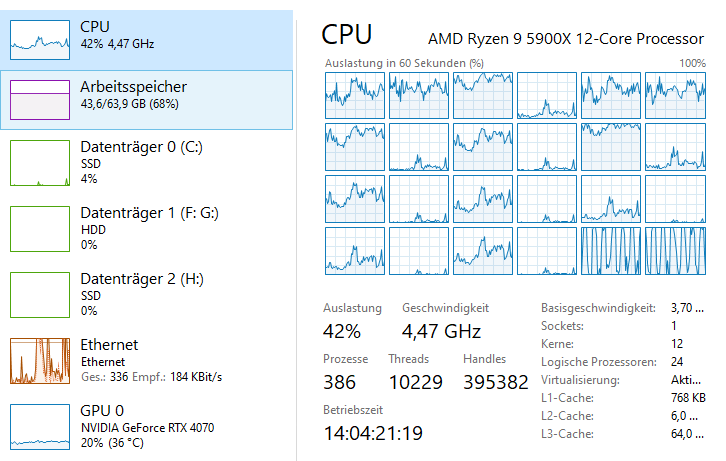This screenshot has width=726, height=461.
Task: Click the top-left logical processor graph
Action: [x=354, y=95]
